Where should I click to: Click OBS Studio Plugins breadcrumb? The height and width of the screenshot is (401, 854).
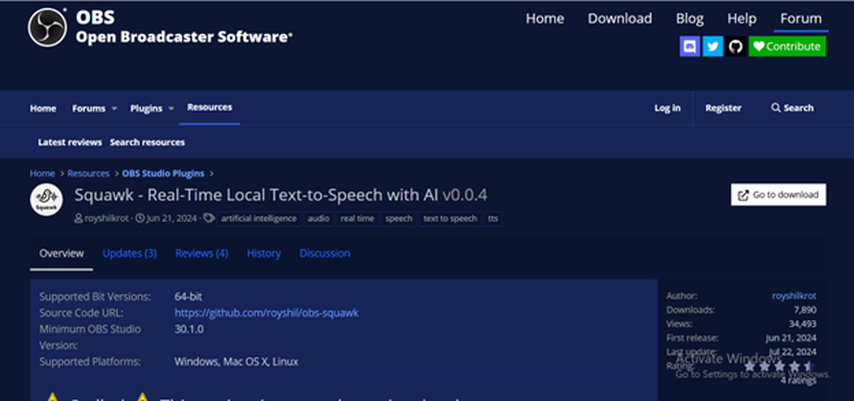click(x=163, y=173)
